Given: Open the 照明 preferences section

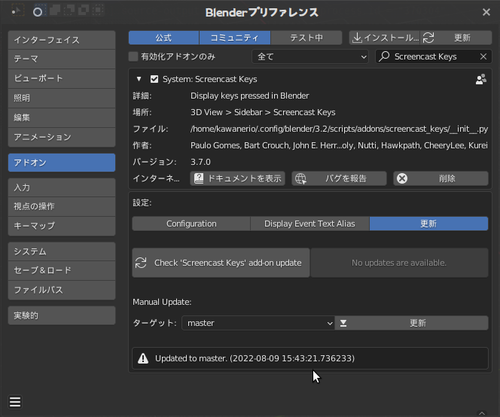Looking at the screenshot, I should (62, 98).
